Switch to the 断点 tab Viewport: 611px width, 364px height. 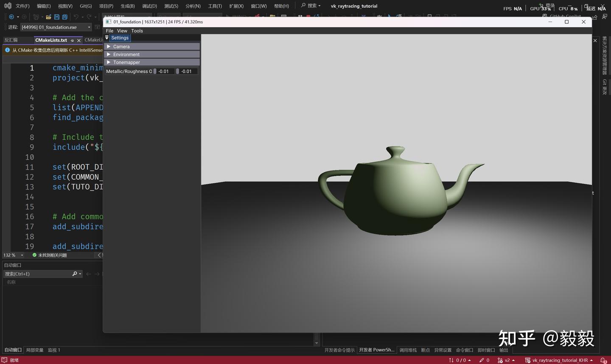point(425,350)
